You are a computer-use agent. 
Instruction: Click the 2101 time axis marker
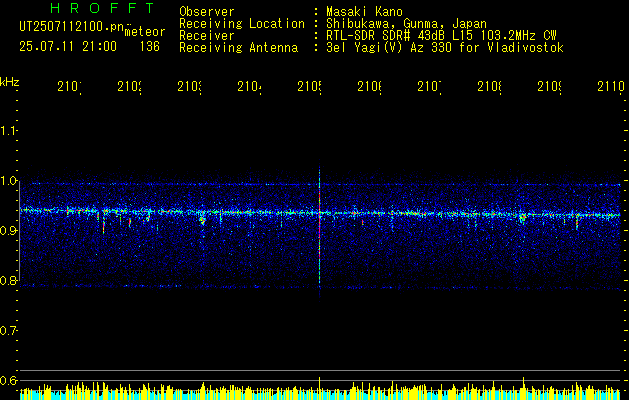click(69, 86)
